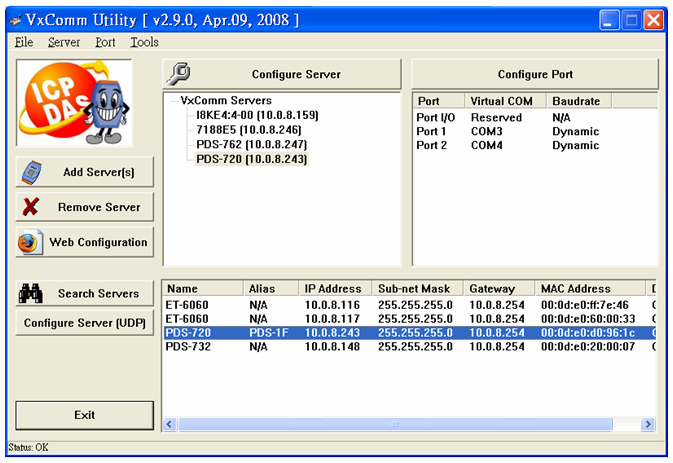The height and width of the screenshot is (463, 673).
Task: Click the VxComm title bar app icon
Action: (x=15, y=20)
